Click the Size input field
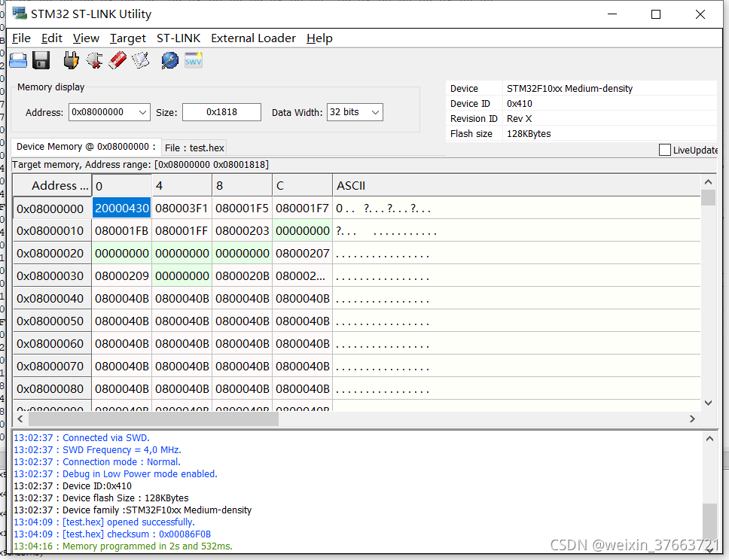The height and width of the screenshot is (560, 729). click(221, 112)
